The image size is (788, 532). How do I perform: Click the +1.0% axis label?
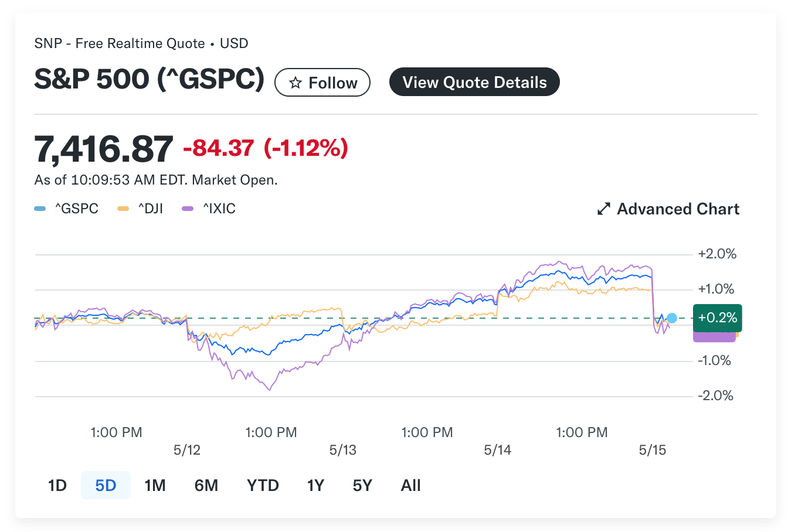[x=716, y=289]
